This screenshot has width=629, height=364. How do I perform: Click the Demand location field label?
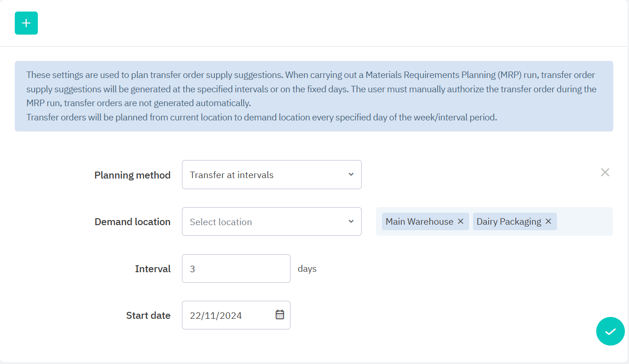(x=133, y=222)
